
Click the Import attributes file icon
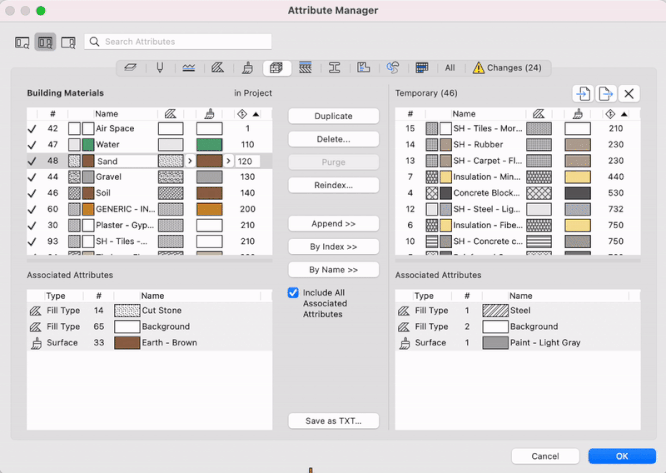(583, 93)
